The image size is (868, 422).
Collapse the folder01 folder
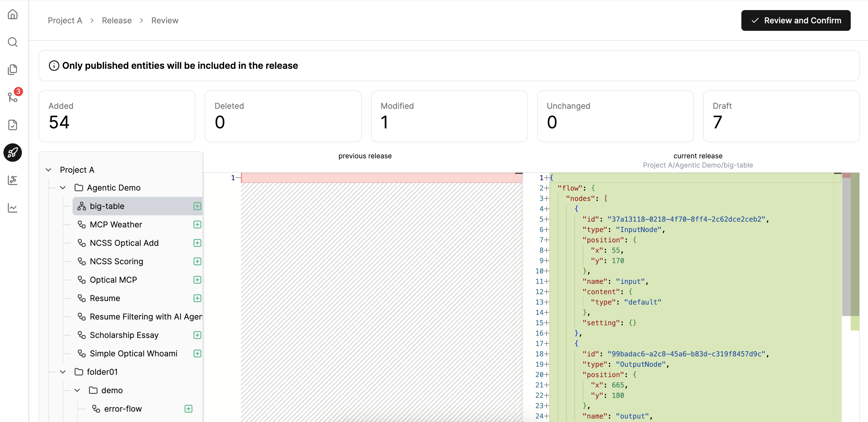pyautogui.click(x=63, y=372)
